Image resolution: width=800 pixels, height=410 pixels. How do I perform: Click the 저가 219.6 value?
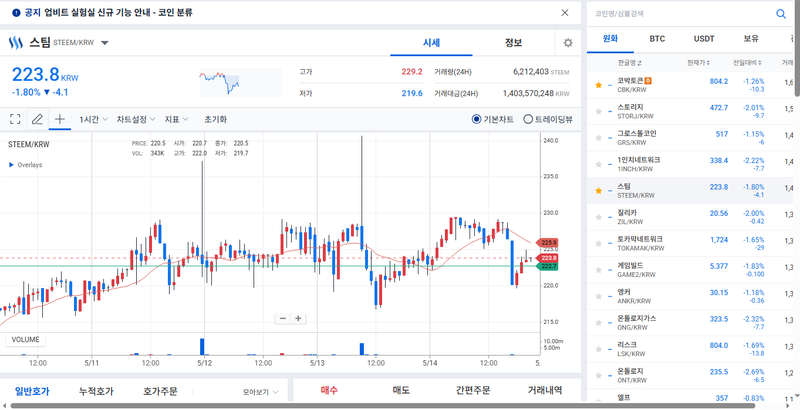(412, 93)
